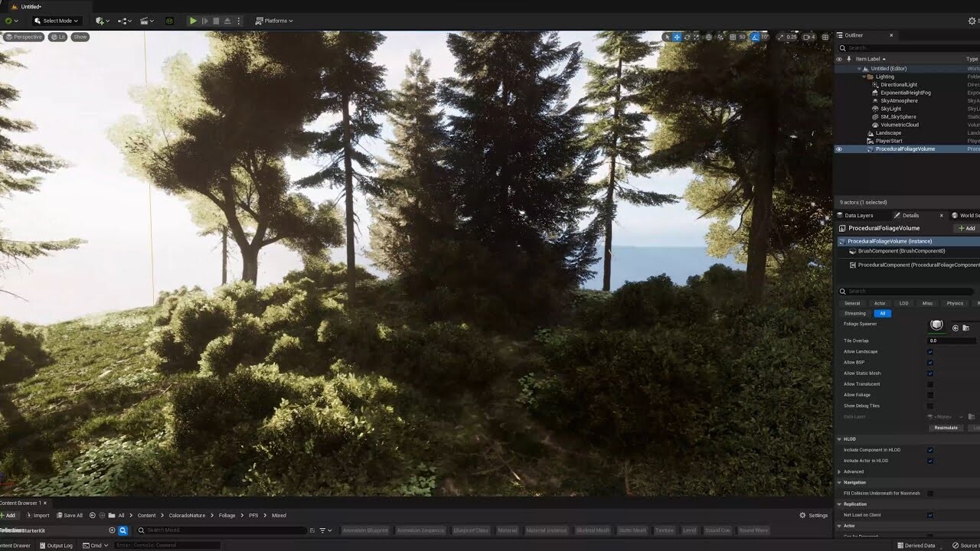Image resolution: width=980 pixels, height=551 pixels.
Task: Toggle Allow Static Mesh checkbox
Action: coord(930,373)
